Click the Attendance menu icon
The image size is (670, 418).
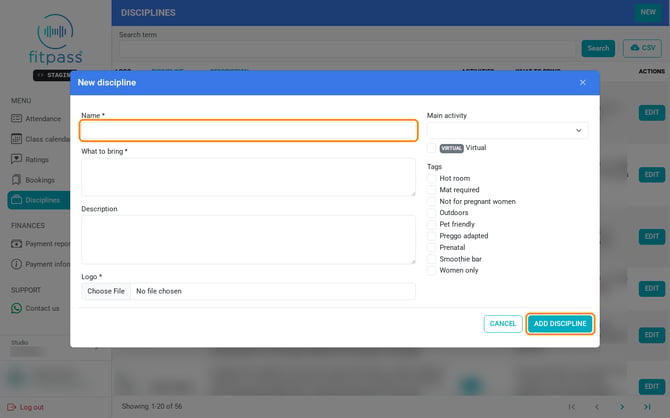pos(16,118)
